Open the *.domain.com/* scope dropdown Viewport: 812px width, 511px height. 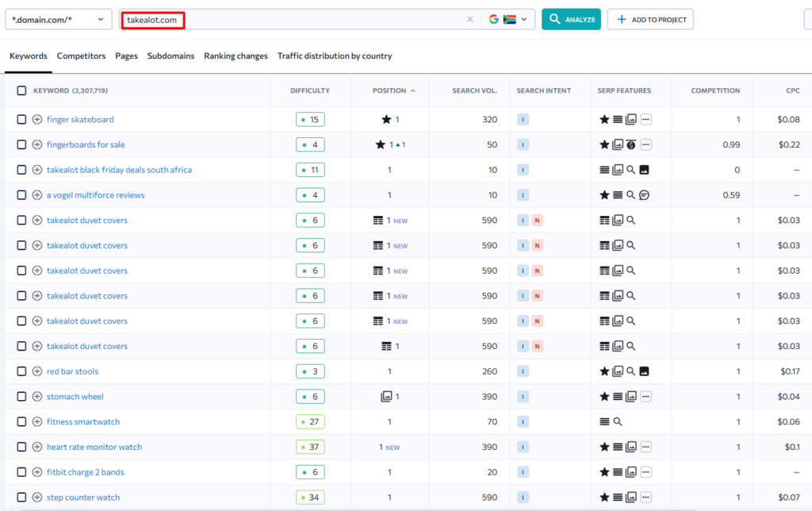point(59,20)
